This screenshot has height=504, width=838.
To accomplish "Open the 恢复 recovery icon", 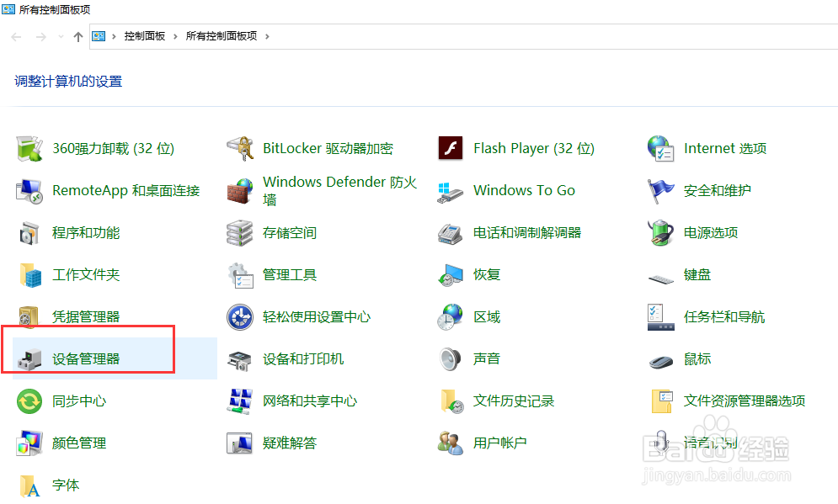I will point(451,275).
